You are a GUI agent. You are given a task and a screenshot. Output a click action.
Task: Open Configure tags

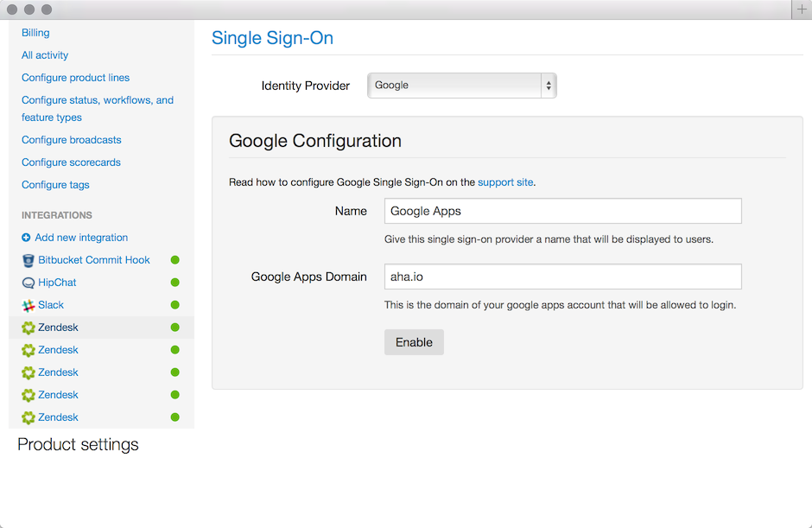55,185
